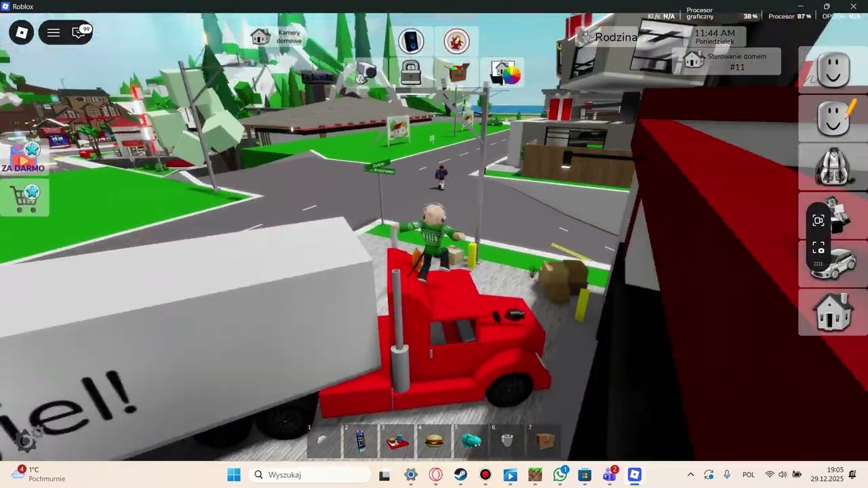Open the avatar editor face with pencil
The width and height of the screenshot is (868, 488).
click(833, 118)
